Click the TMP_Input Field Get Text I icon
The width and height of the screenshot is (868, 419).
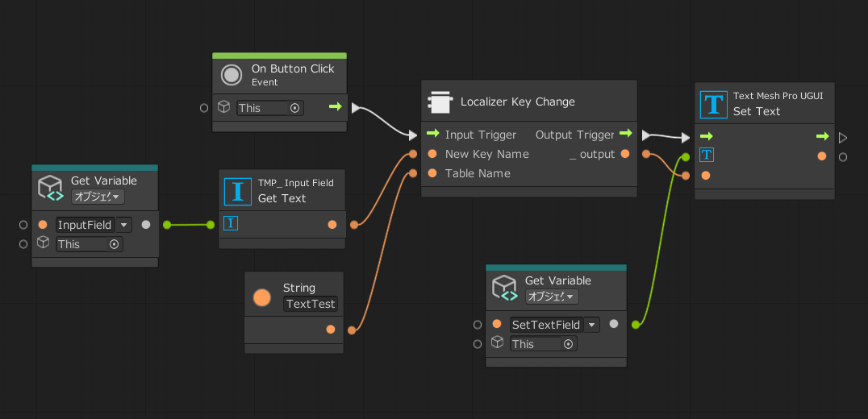point(237,191)
